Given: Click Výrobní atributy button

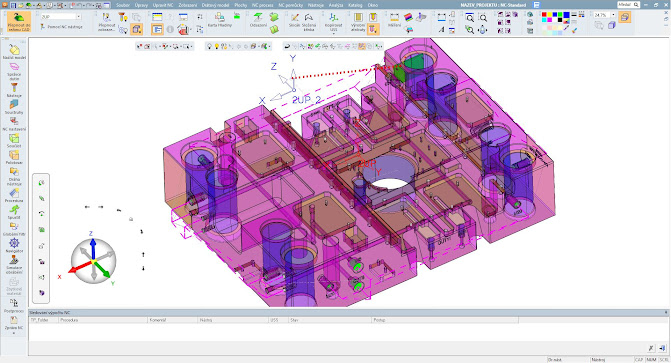Looking at the screenshot, I should tap(358, 22).
